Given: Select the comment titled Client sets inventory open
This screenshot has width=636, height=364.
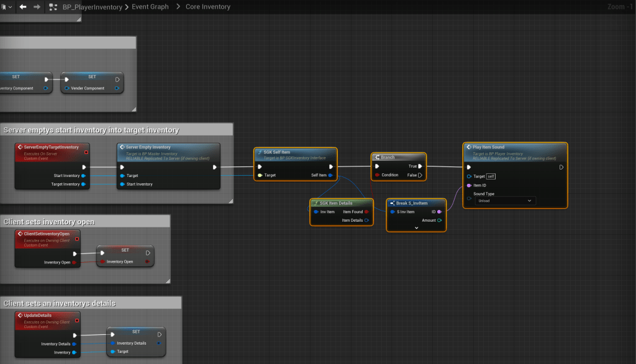Looking at the screenshot, I should click(x=50, y=222).
